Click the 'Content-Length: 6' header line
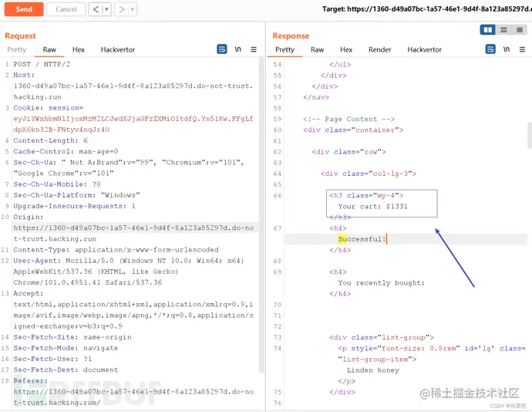Screen dimensions: 532x412 coord(51,140)
